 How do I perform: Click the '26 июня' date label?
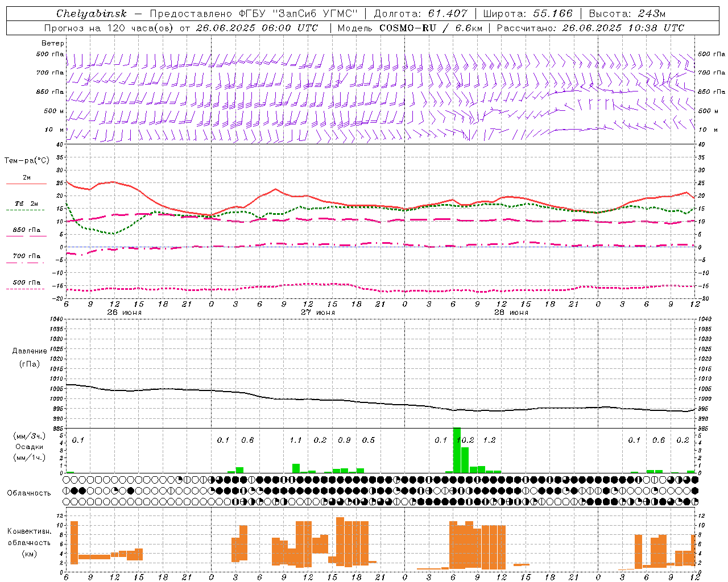pyautogui.click(x=125, y=313)
